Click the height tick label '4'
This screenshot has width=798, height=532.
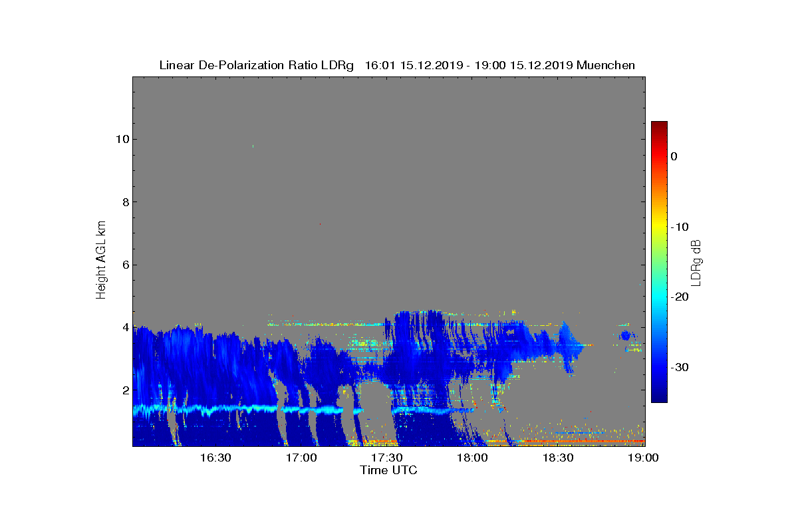(125, 327)
